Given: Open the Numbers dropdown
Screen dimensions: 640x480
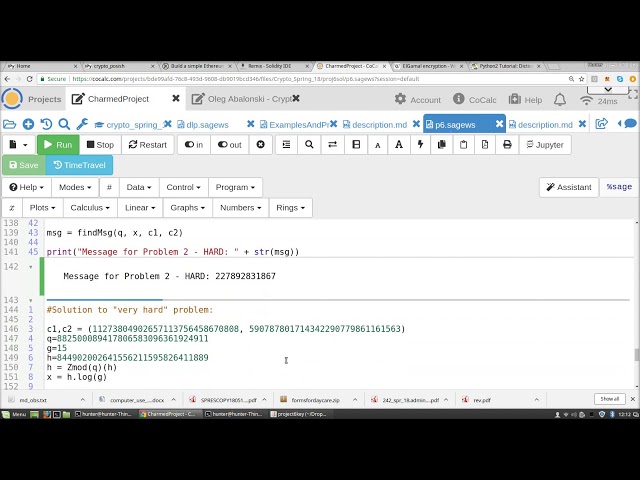Looking at the screenshot, I should (x=240, y=207).
